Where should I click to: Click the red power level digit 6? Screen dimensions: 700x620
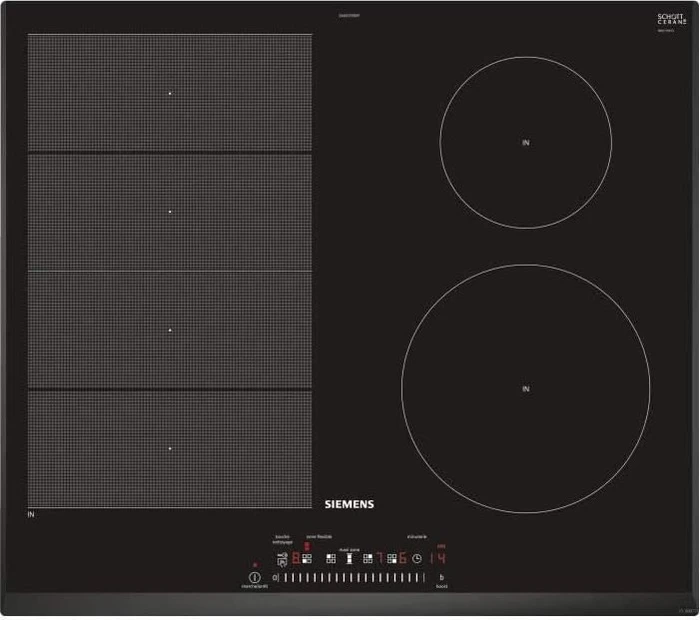click(x=403, y=558)
